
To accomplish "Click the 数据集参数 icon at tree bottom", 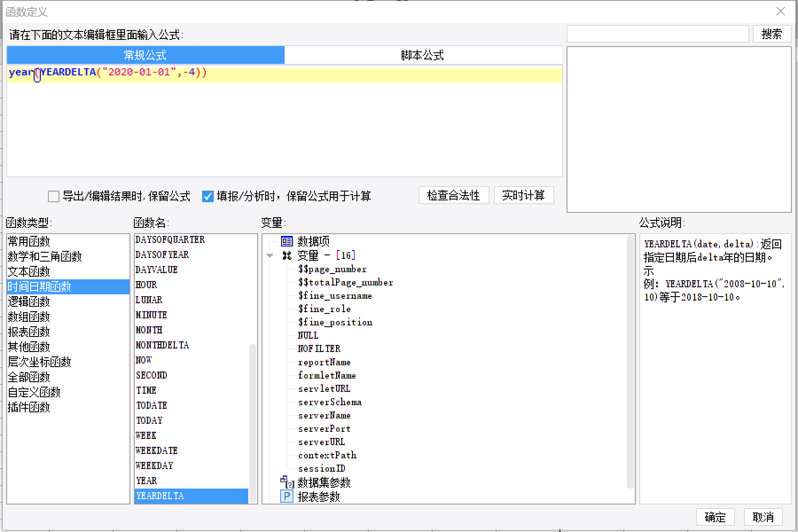I will pyautogui.click(x=286, y=482).
